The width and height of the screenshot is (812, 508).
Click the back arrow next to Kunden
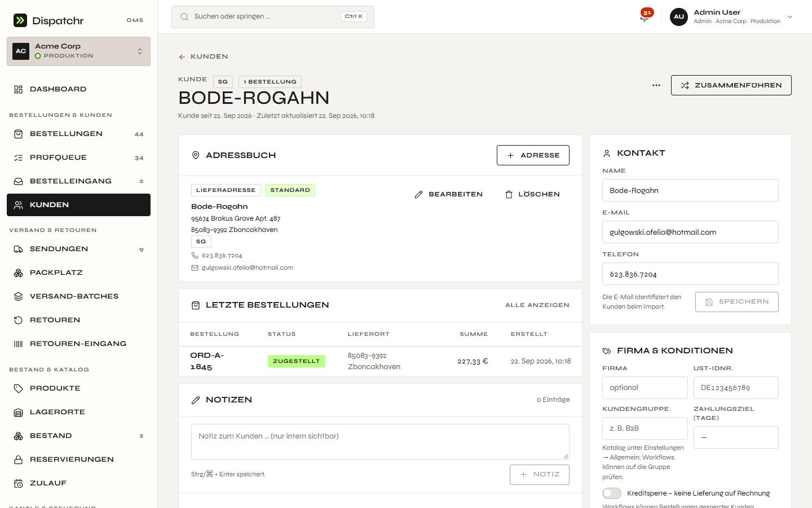[x=182, y=56]
